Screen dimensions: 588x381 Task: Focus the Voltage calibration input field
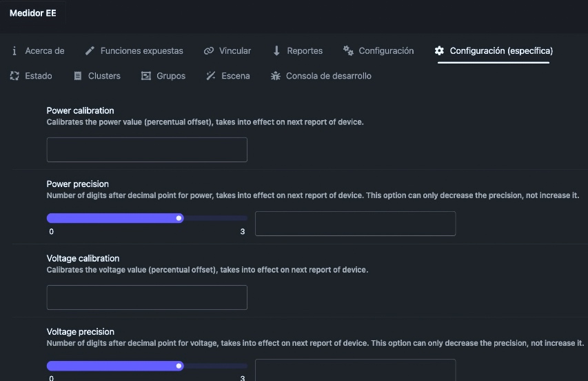tap(147, 297)
